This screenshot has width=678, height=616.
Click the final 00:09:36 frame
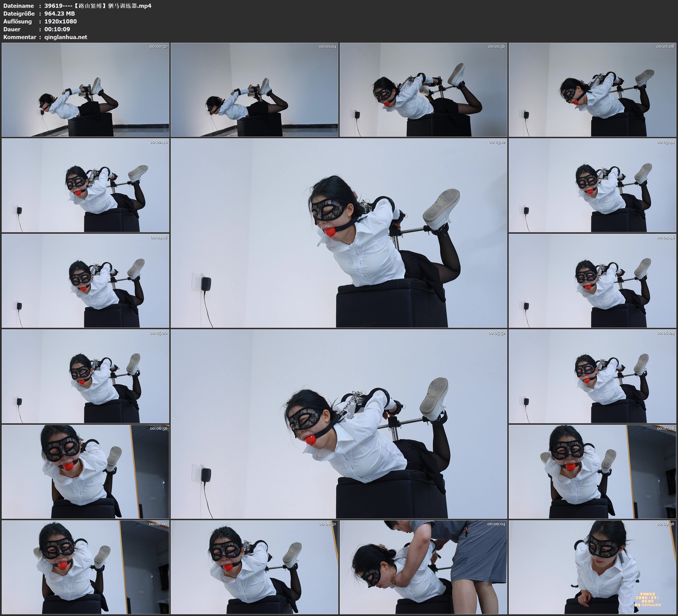[593, 567]
